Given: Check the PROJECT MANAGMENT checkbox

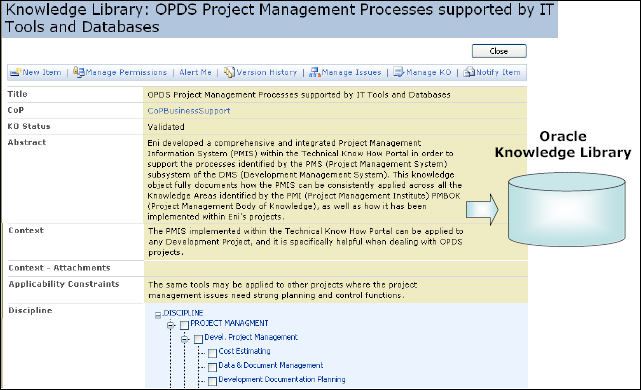Looking at the screenshot, I should pyautogui.click(x=184, y=325).
